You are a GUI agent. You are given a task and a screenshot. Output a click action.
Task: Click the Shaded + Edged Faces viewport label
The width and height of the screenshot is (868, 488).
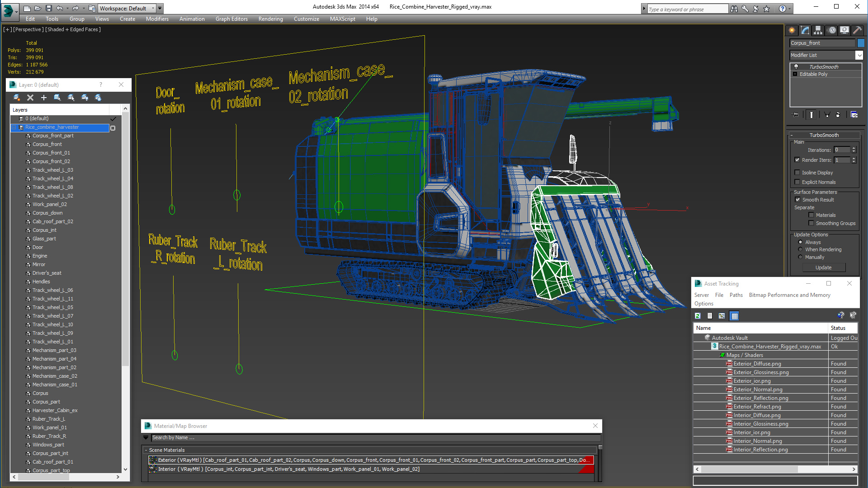[x=73, y=29]
